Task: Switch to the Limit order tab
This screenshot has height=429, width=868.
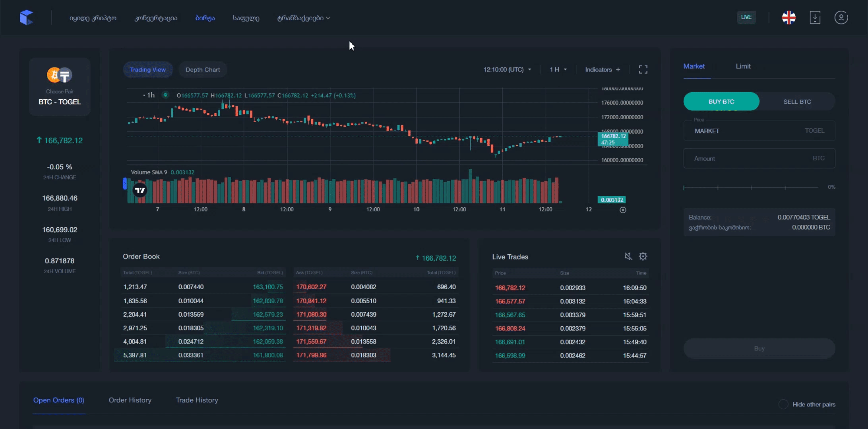Action: 743,66
